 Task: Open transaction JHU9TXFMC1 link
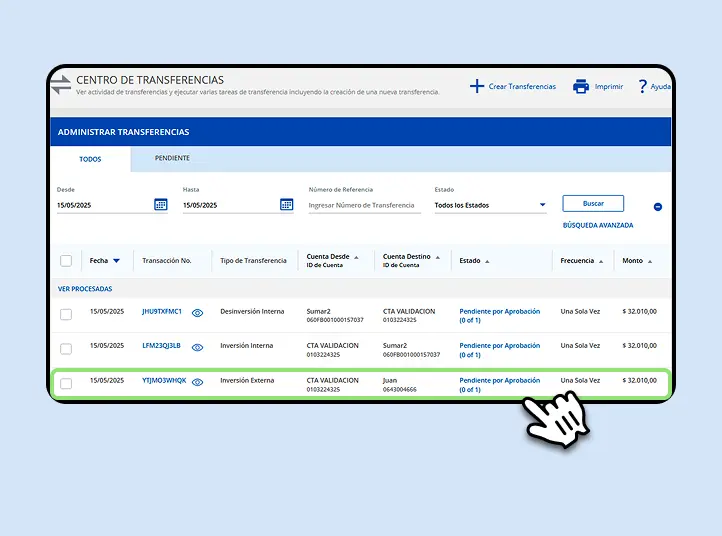click(x=162, y=311)
